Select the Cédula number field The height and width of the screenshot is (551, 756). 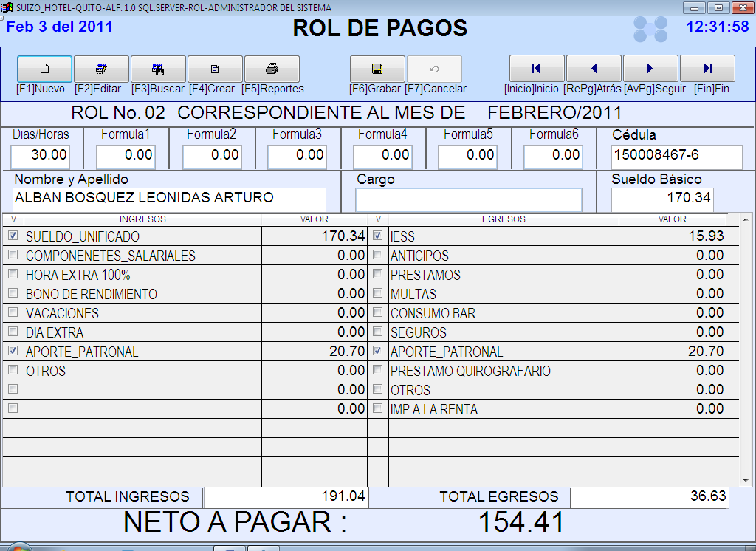[x=676, y=156]
